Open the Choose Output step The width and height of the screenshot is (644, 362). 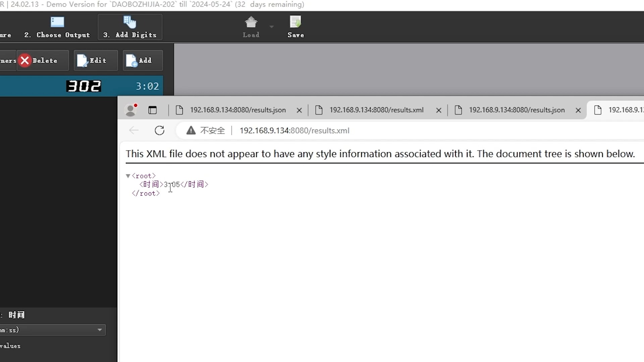coord(57,27)
